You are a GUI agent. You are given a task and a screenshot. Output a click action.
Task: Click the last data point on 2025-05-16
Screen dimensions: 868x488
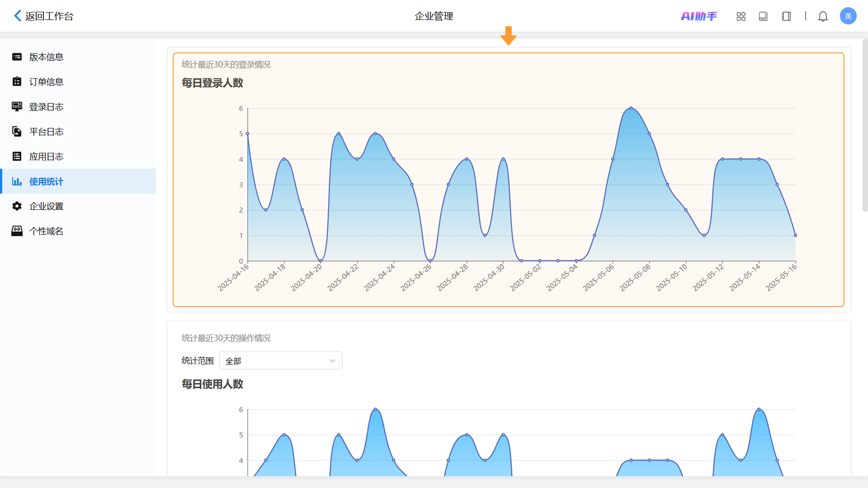(x=795, y=235)
